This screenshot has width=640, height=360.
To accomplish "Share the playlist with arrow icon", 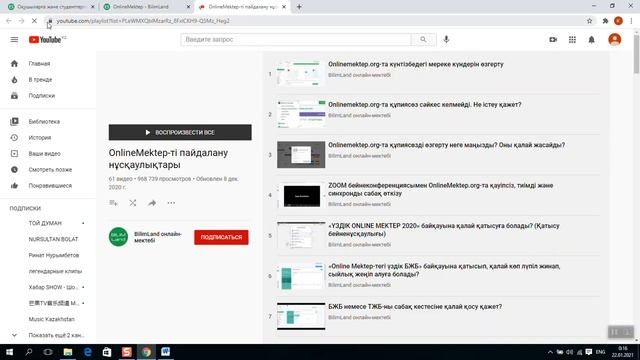I will [x=152, y=203].
